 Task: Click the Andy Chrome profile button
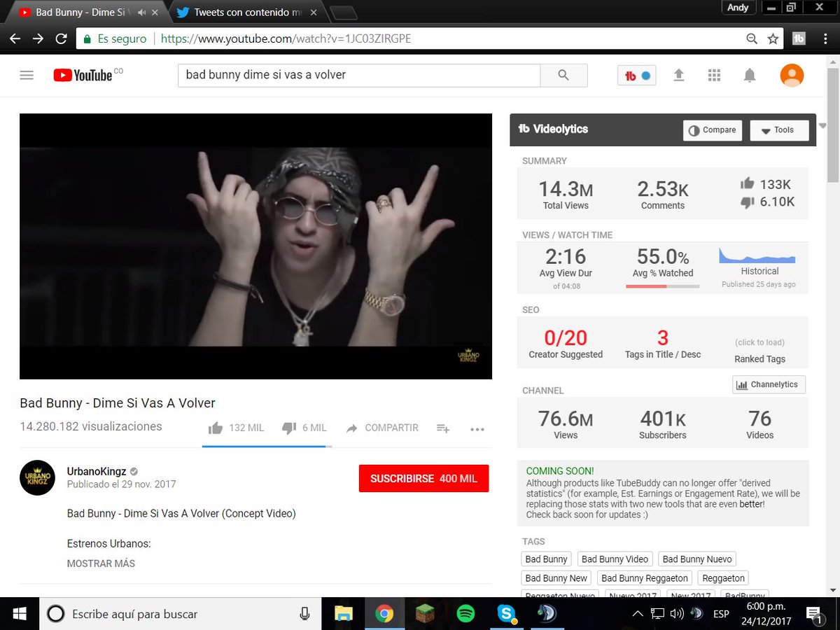tap(738, 8)
